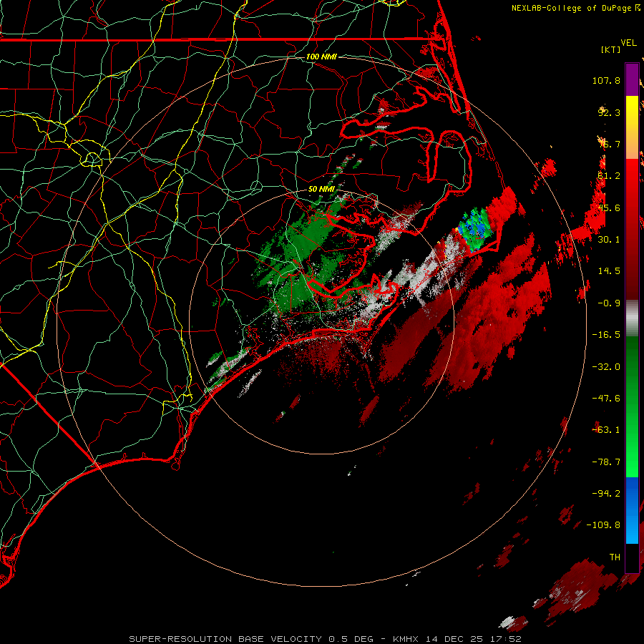Click the [KT] units label
The height and width of the screenshot is (644, 644).
tap(611, 49)
